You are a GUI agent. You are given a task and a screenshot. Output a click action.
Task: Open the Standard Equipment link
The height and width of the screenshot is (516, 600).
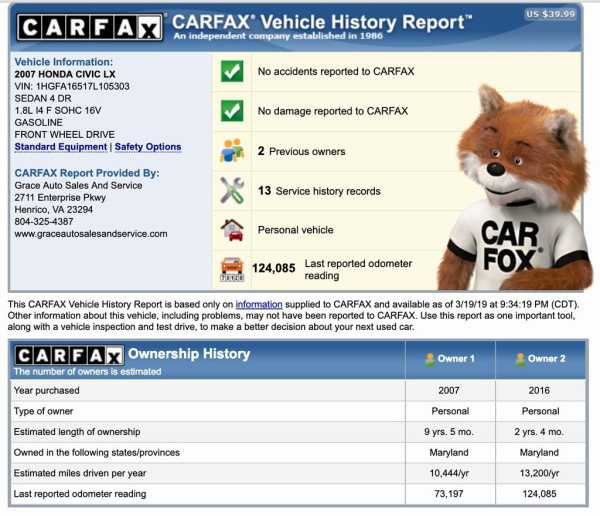[60, 147]
